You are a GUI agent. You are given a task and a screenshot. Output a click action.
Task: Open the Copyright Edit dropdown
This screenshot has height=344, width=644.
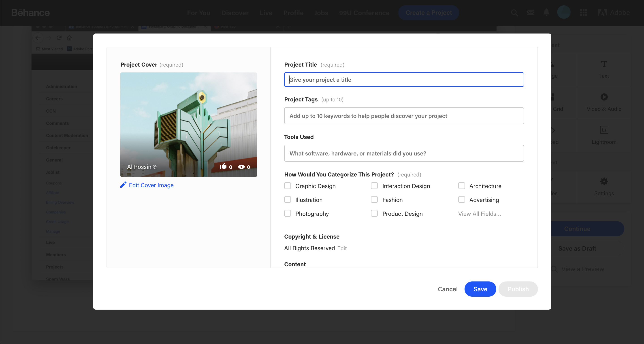click(x=342, y=248)
